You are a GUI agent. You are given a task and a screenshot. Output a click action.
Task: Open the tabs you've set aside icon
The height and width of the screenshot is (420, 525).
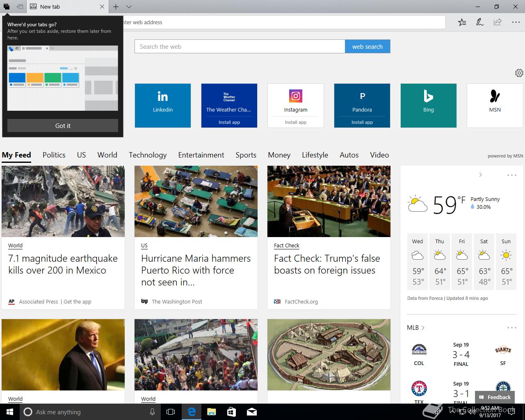click(7, 7)
